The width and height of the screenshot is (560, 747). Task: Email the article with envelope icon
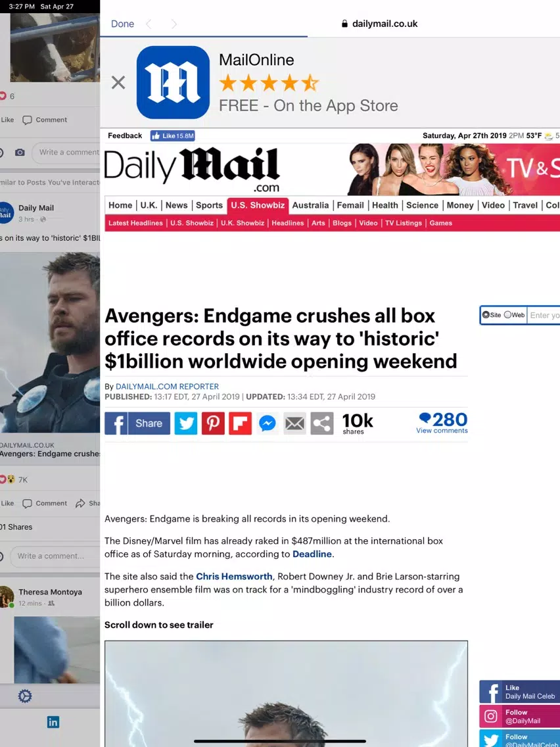(x=294, y=423)
